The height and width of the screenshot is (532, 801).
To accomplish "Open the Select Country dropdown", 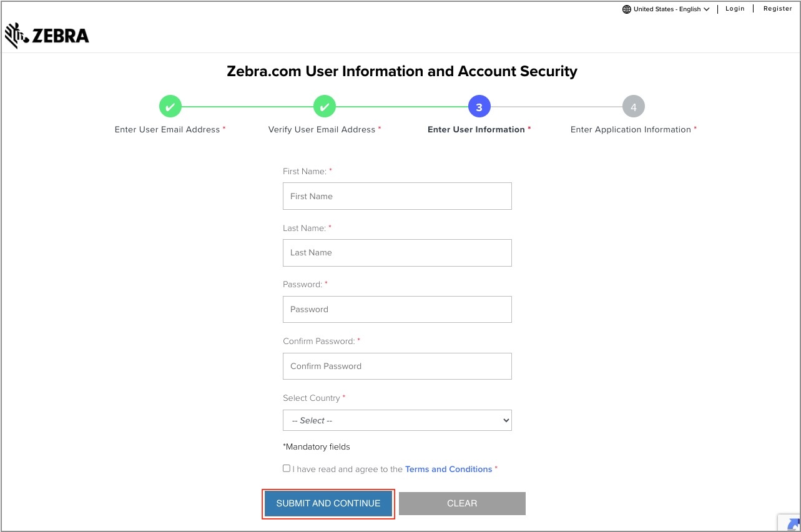I will 397,420.
